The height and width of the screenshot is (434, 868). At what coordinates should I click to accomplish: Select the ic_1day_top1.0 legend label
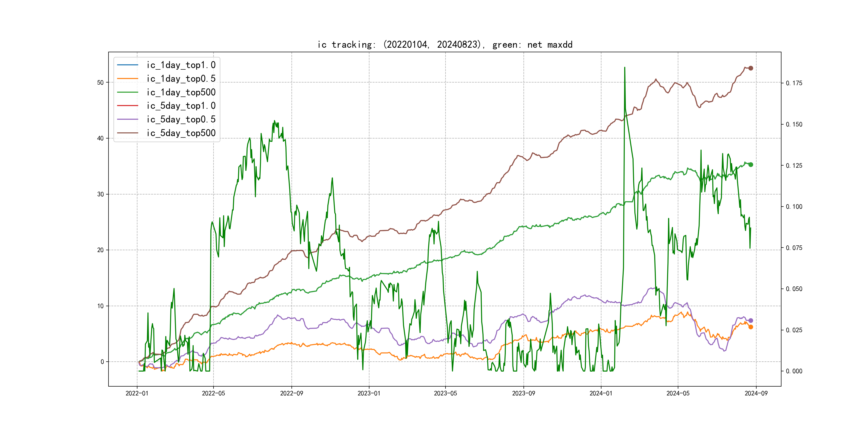[x=181, y=65]
